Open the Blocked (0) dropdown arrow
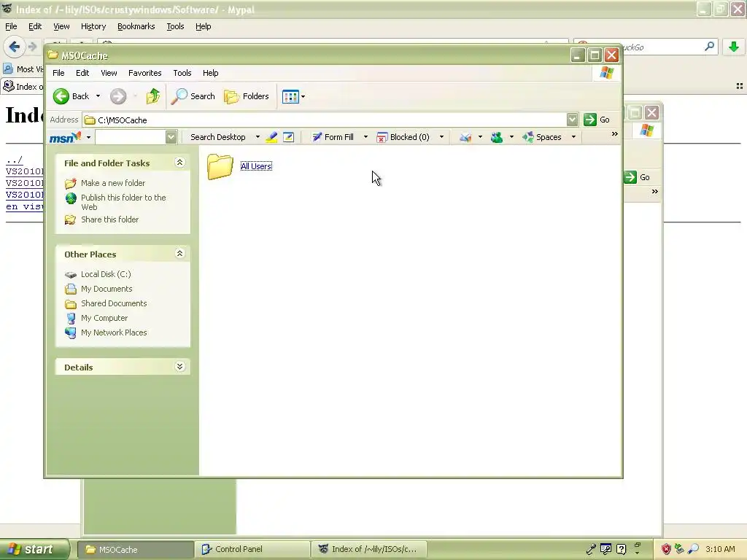Viewport: 747px width, 560px height. pos(441,137)
